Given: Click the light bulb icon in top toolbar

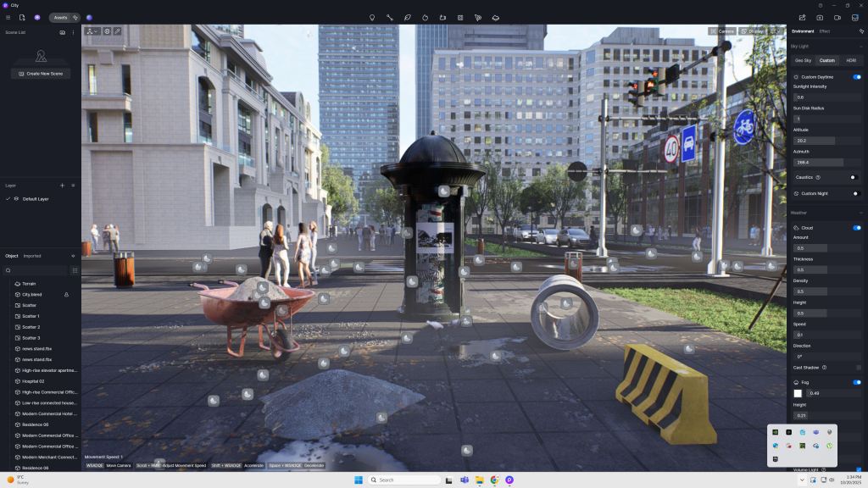Looking at the screenshot, I should click(x=371, y=17).
